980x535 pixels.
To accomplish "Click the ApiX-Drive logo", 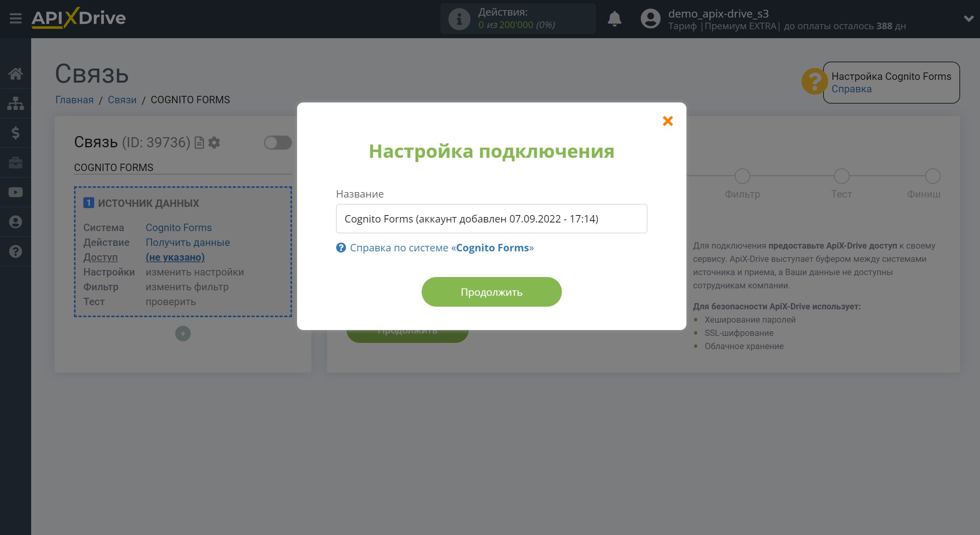I will click(79, 18).
